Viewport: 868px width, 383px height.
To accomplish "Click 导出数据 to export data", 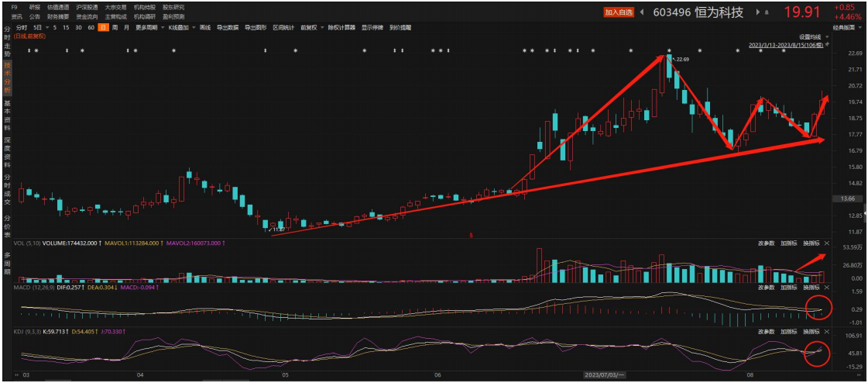I will click(x=228, y=27).
